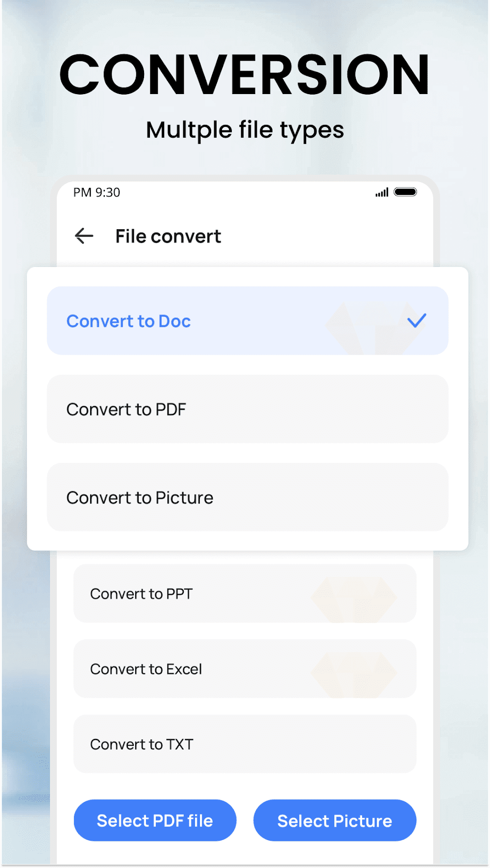Image resolution: width=490 pixels, height=868 pixels.
Task: Select the Convert to Doc label
Action: tap(128, 321)
